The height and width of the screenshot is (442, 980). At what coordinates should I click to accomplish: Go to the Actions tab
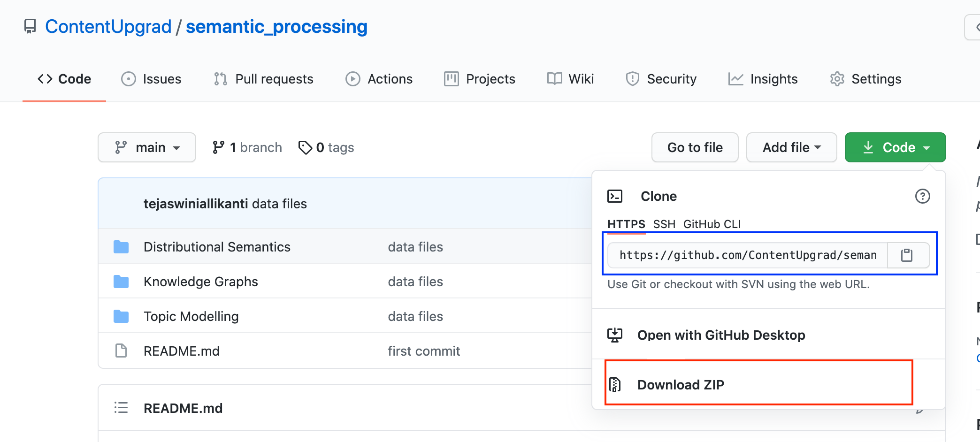[x=379, y=79]
